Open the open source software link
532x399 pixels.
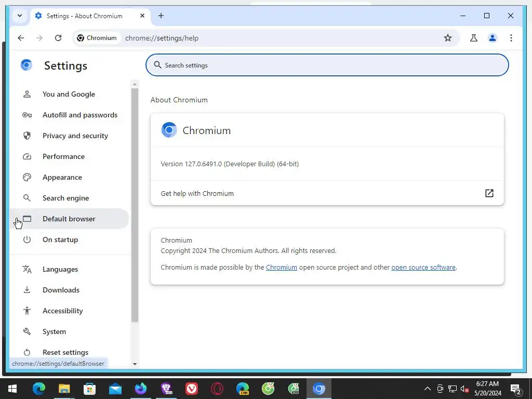[423, 268]
